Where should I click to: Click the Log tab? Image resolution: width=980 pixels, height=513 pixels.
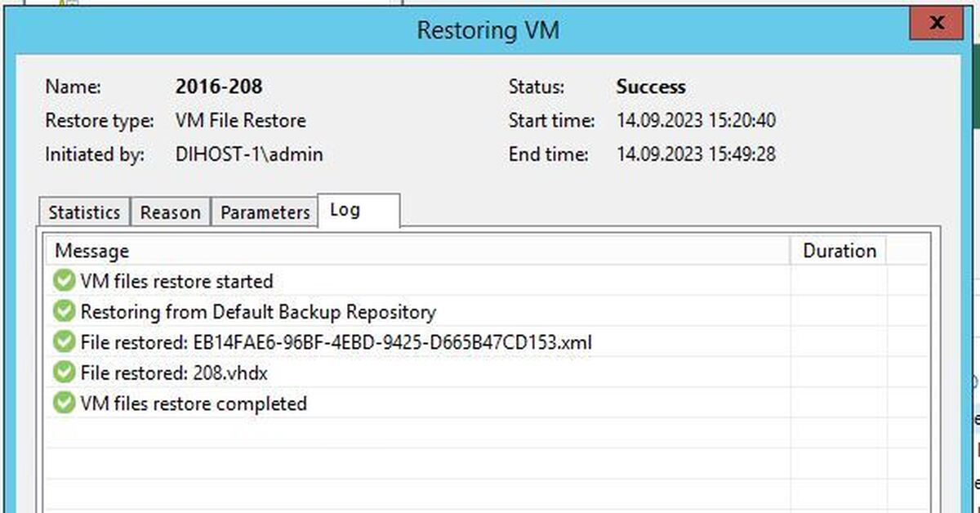click(x=345, y=210)
